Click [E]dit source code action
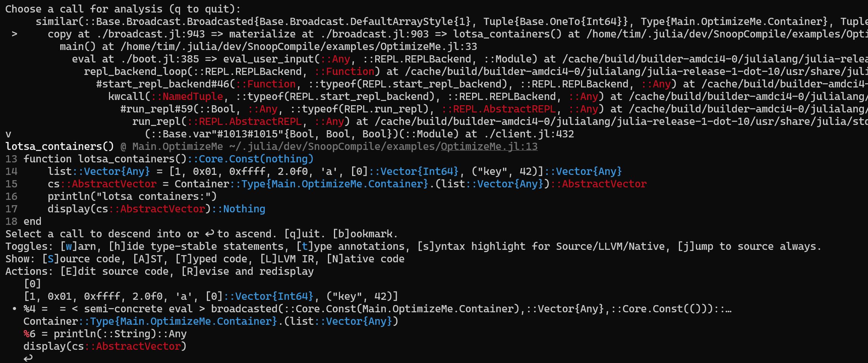868x363 pixels. [x=114, y=271]
